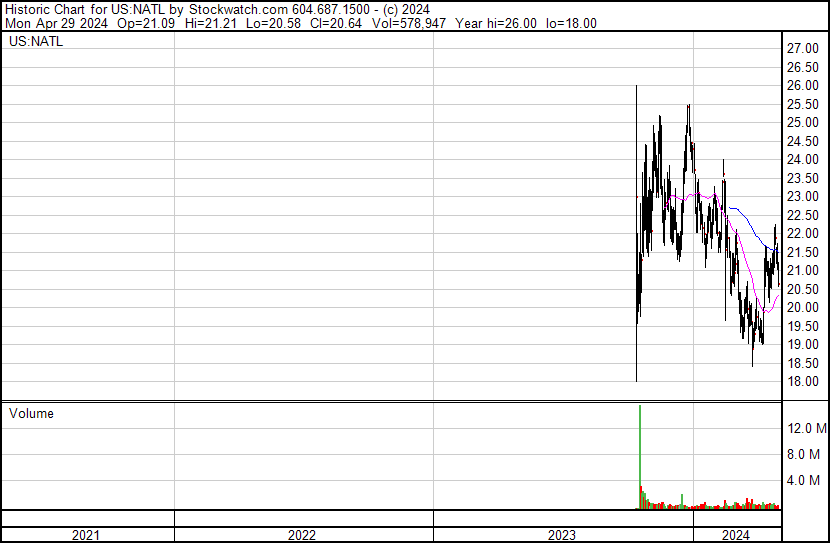Click the Cl=20.64 closing price value
Screen dimensions: 830x543
pyautogui.click(x=336, y=24)
